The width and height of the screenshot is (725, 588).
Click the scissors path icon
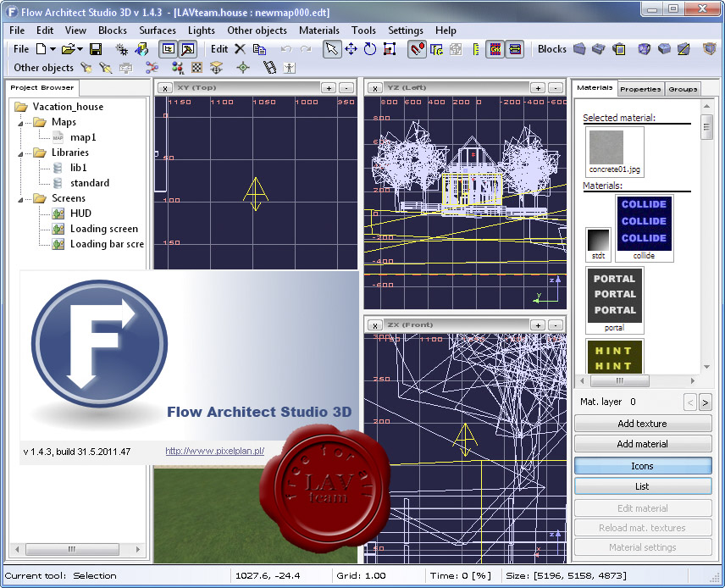point(152,68)
